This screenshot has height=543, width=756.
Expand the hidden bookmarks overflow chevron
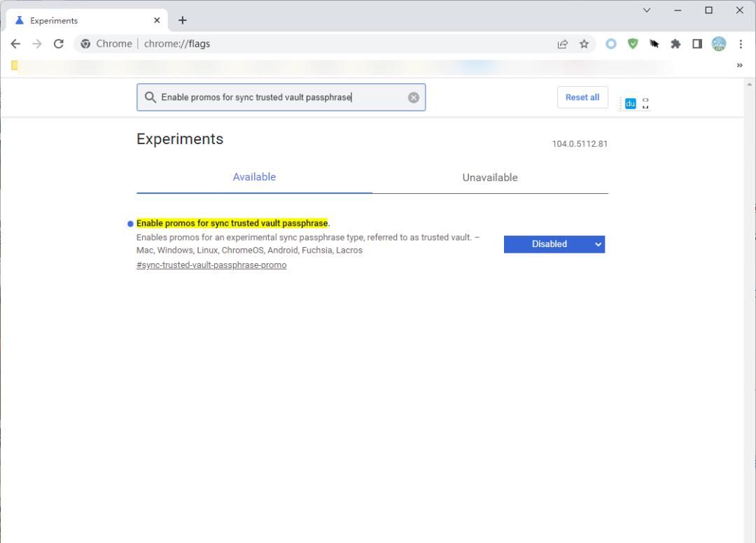point(739,65)
